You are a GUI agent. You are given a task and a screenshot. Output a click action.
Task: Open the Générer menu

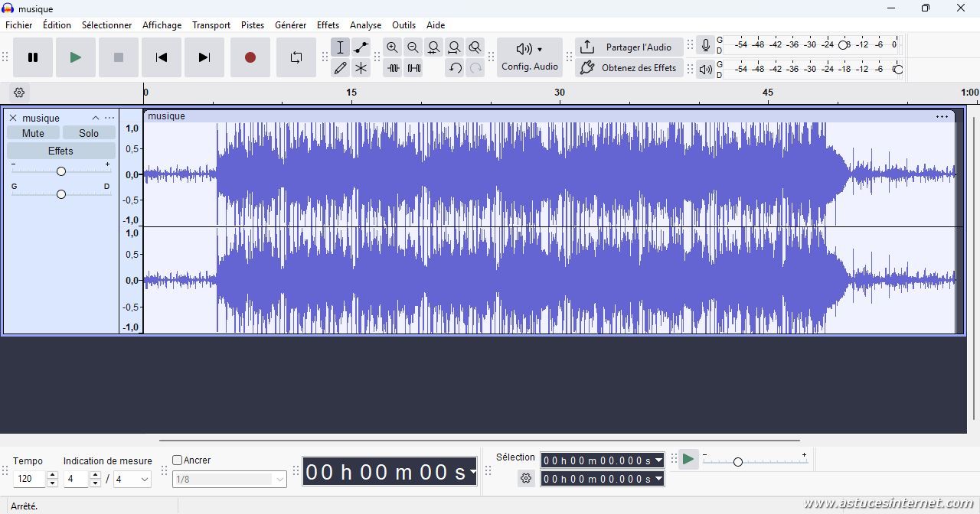[x=290, y=25]
